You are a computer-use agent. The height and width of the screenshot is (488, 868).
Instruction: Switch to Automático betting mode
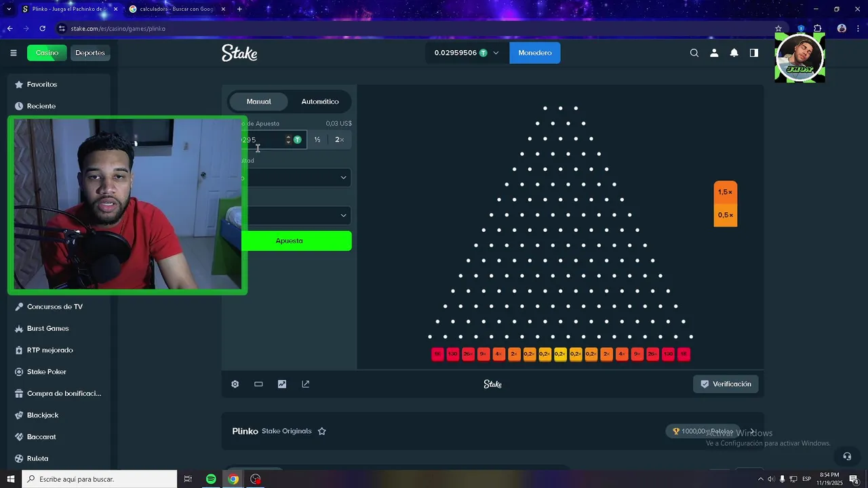pyautogui.click(x=320, y=102)
